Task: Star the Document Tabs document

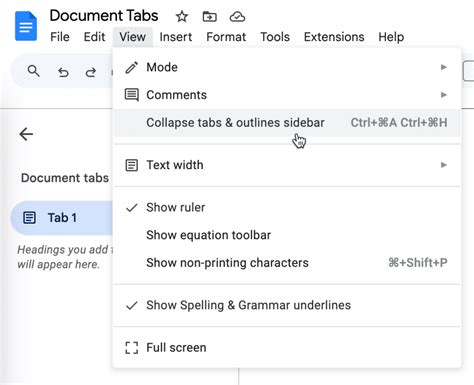Action: click(182, 16)
